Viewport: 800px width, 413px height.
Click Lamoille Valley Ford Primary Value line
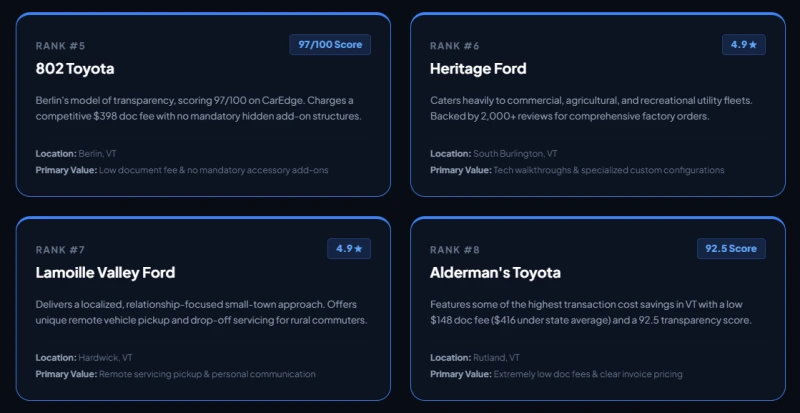tap(176, 374)
